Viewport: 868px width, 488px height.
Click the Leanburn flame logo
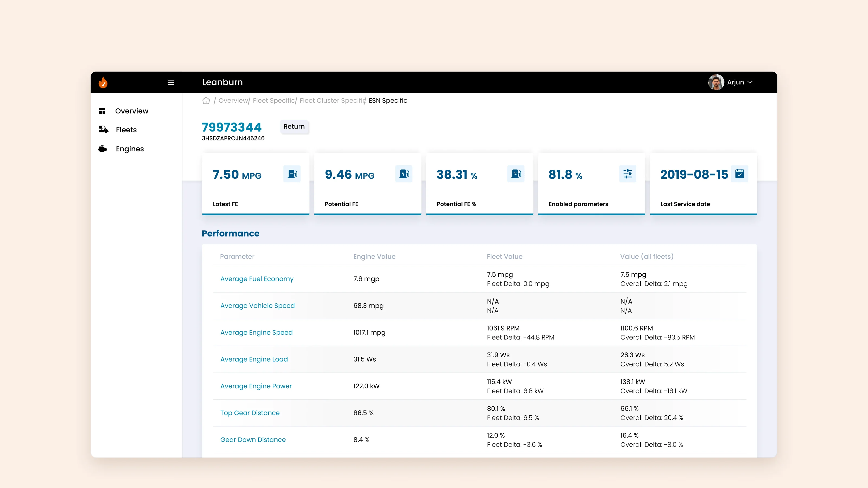(x=103, y=82)
